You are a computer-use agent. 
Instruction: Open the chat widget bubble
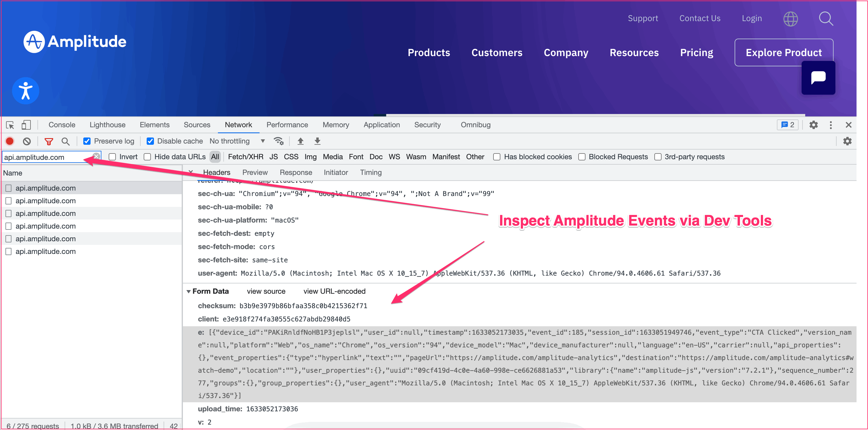click(818, 78)
